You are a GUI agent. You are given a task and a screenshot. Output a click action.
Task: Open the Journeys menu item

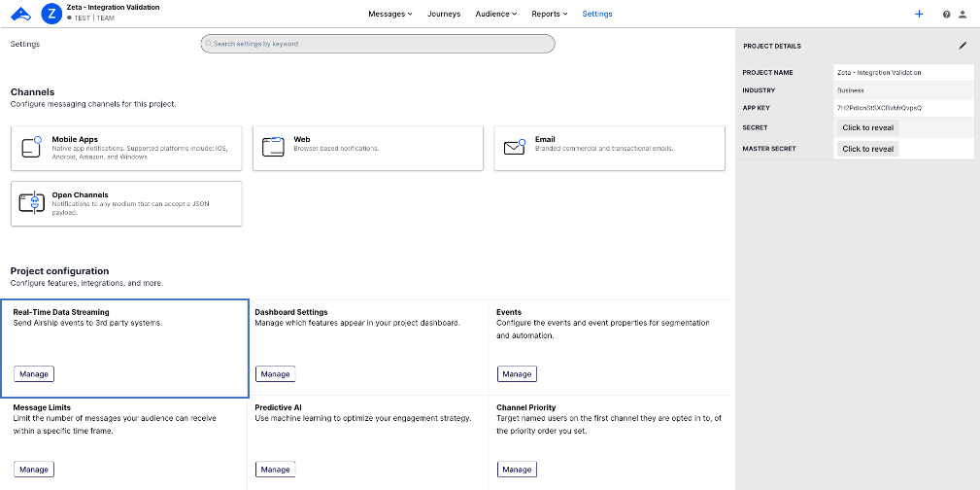pos(444,14)
